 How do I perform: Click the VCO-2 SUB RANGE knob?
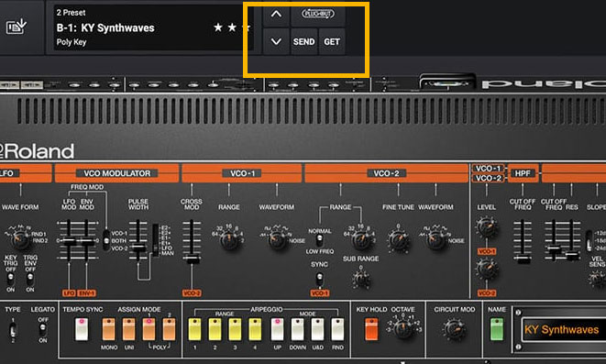tap(362, 279)
